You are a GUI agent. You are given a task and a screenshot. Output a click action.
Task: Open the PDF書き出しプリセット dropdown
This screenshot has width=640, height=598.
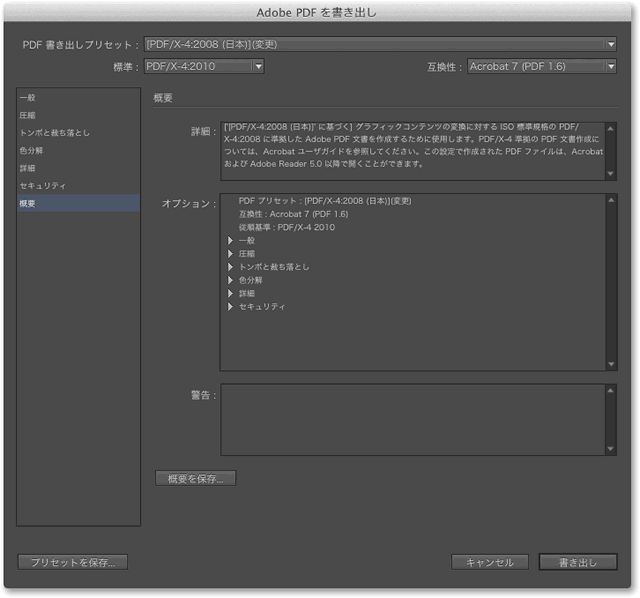[x=380, y=45]
